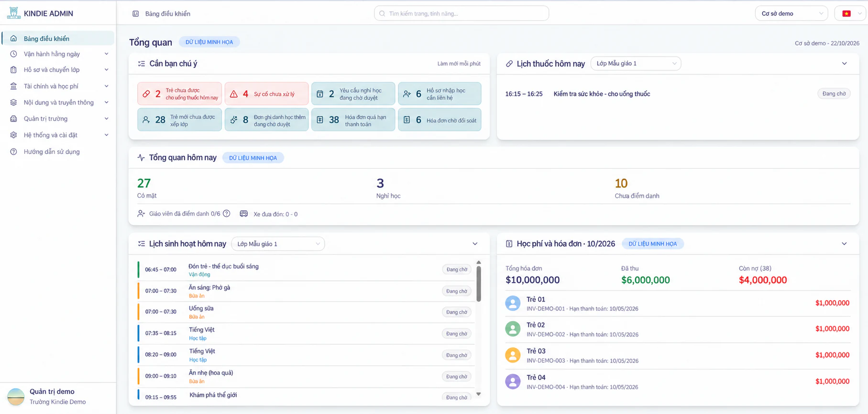Click the pulse icon beside Tổng quan hôm nay
Image resolution: width=868 pixels, height=414 pixels.
[141, 157]
